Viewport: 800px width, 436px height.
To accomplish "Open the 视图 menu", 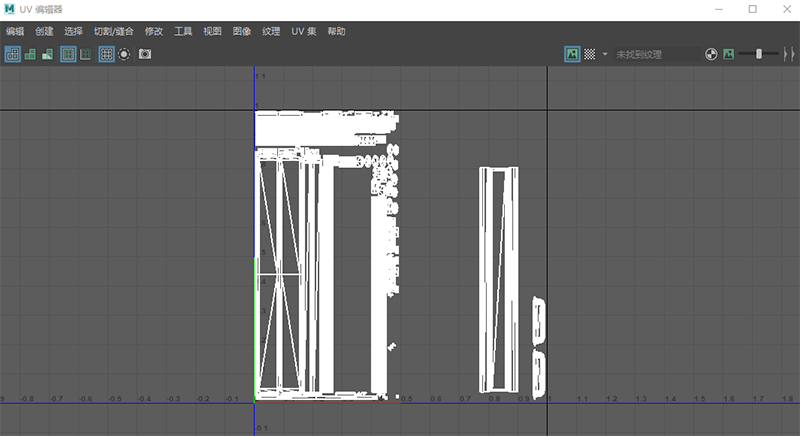I will (x=212, y=32).
